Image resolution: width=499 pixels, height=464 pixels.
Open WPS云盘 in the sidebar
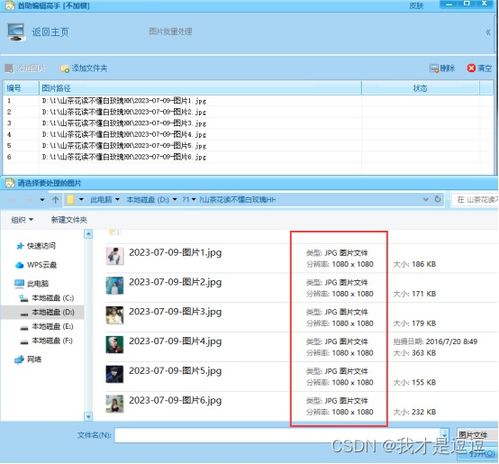pyautogui.click(x=36, y=265)
